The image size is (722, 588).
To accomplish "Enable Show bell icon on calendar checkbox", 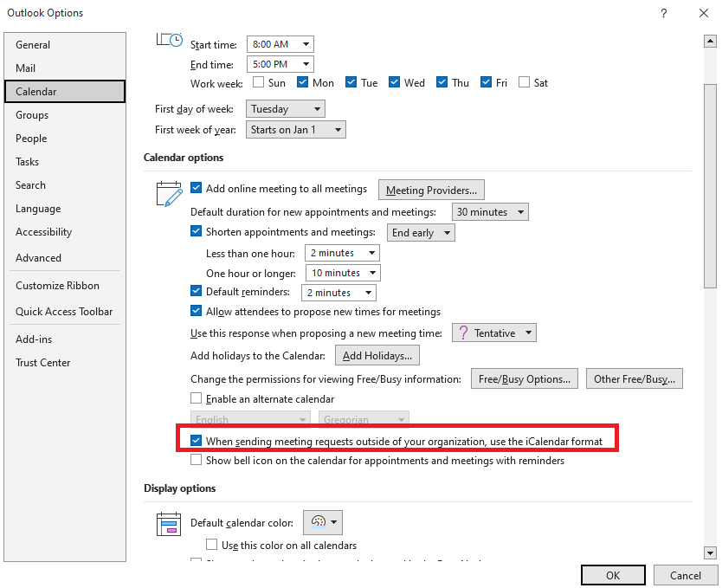I will point(197,460).
